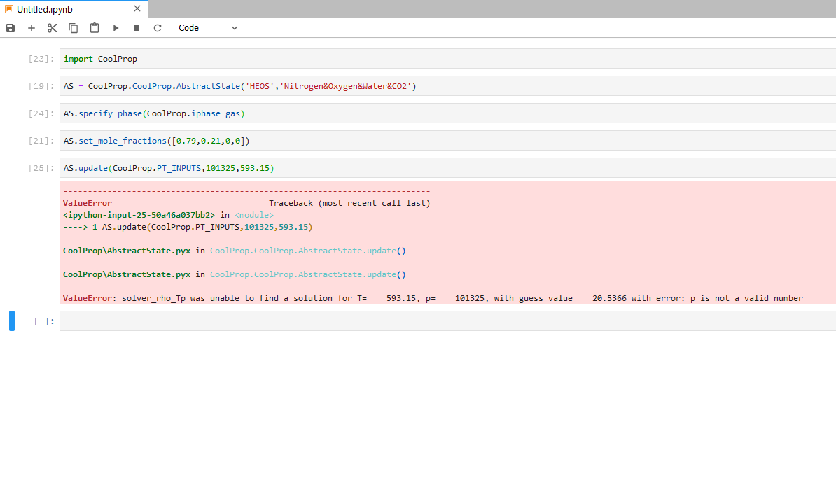The image size is (836, 504).
Task: Insert a new cell below
Action: [x=31, y=28]
